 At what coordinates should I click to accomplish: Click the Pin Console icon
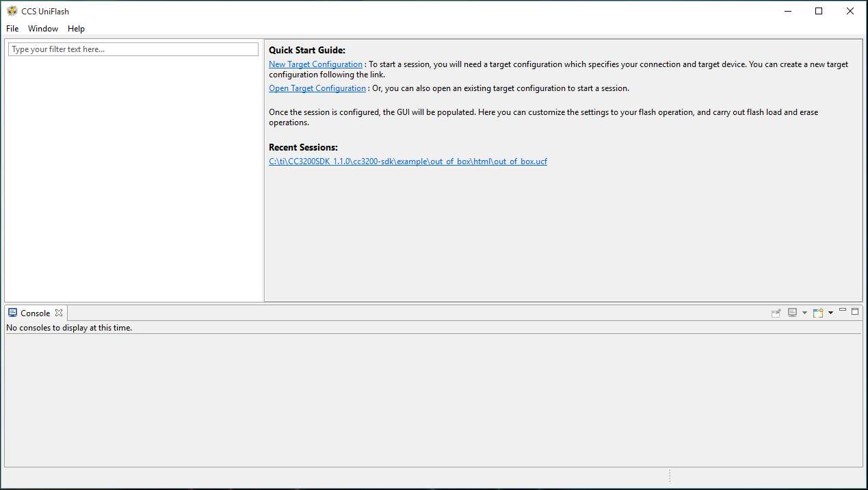[776, 313]
